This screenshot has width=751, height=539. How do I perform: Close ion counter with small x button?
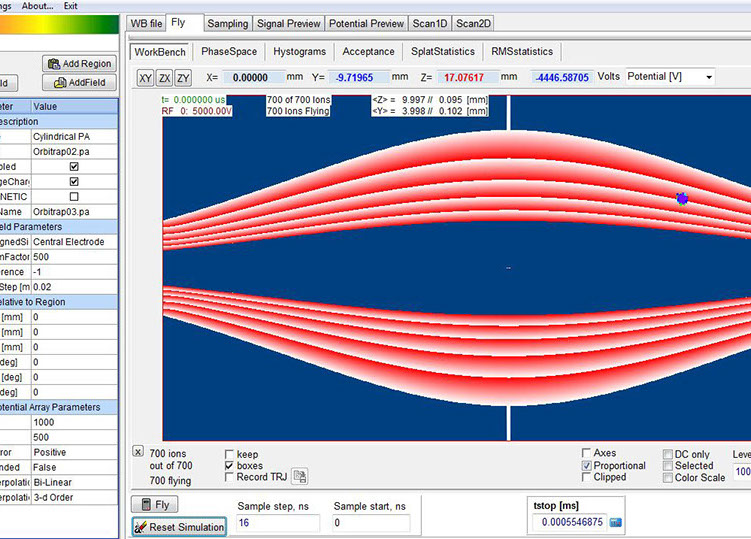coord(138,452)
